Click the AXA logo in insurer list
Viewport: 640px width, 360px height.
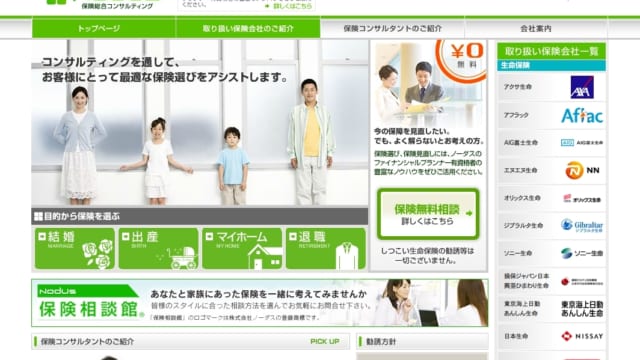[582, 87]
